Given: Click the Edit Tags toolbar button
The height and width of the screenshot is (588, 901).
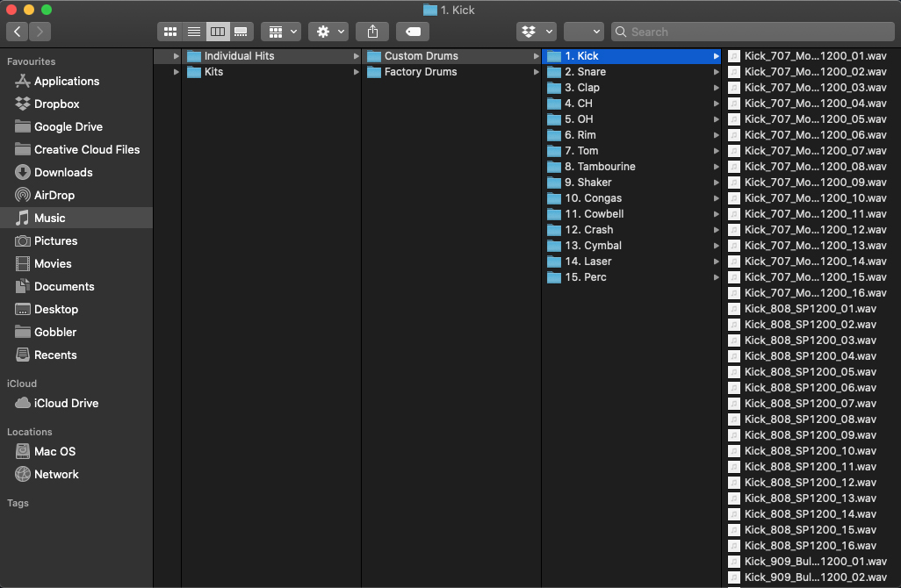Looking at the screenshot, I should 413,32.
